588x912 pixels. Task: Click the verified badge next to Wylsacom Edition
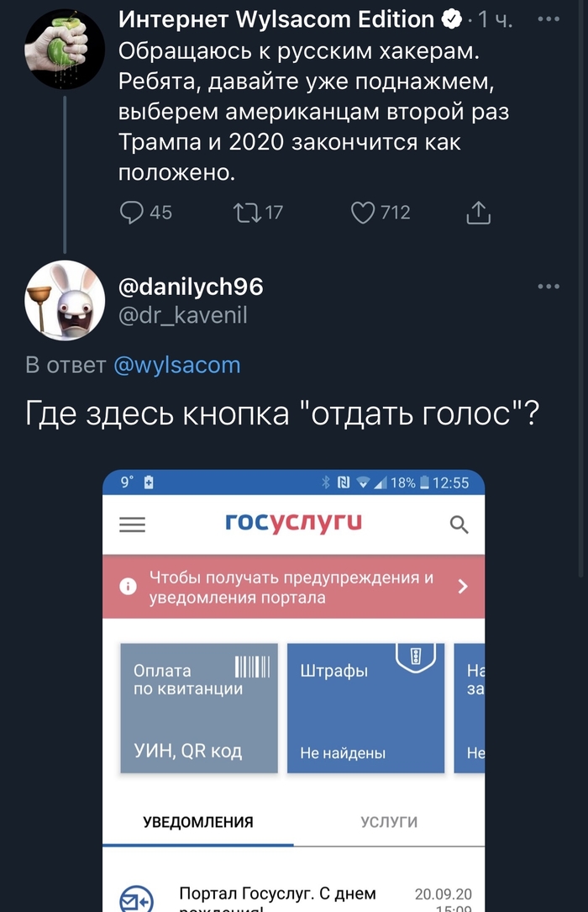click(x=453, y=18)
